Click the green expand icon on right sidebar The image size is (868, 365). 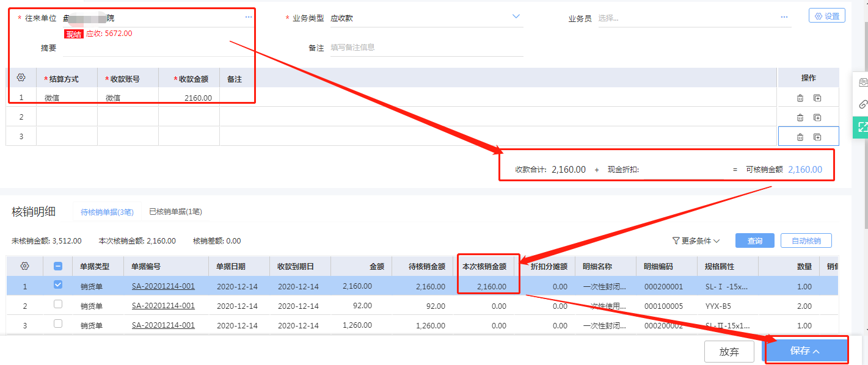[863, 127]
